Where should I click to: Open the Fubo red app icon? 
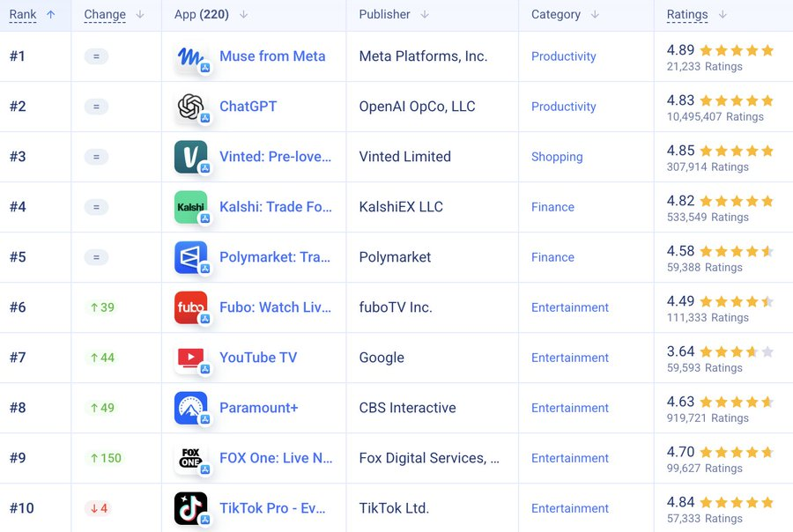[190, 307]
